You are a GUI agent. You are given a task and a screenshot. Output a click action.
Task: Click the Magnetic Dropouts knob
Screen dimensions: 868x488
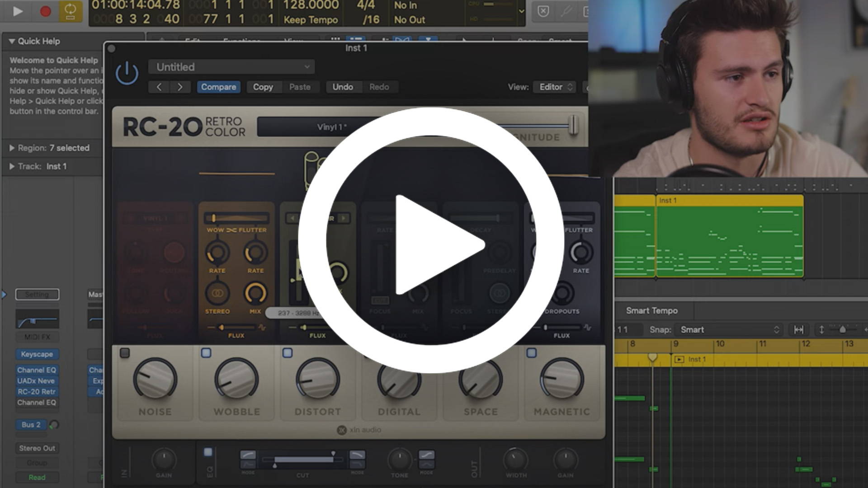562,293
